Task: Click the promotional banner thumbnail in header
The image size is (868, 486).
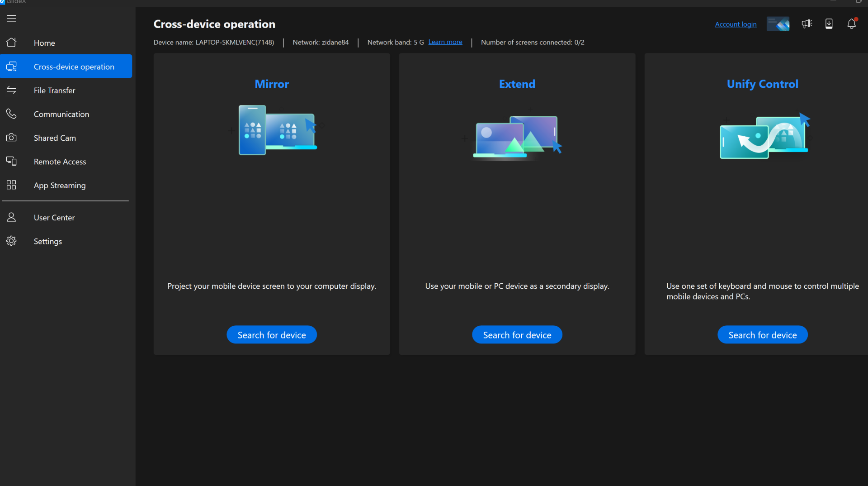Action: (x=778, y=24)
